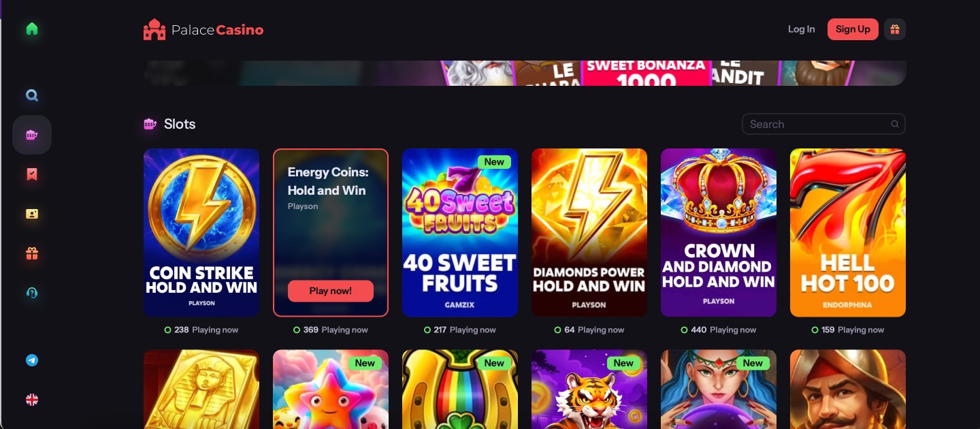
Task: Open the UK flag language selector
Action: (32, 400)
